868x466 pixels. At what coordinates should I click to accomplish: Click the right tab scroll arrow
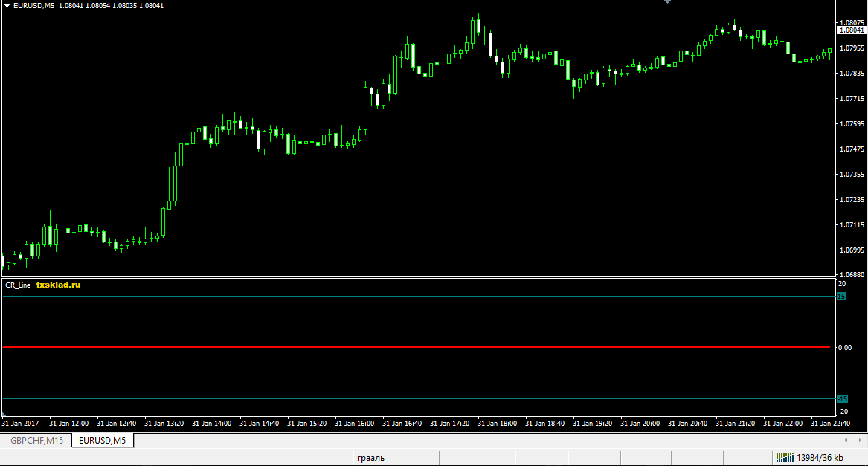click(860, 440)
